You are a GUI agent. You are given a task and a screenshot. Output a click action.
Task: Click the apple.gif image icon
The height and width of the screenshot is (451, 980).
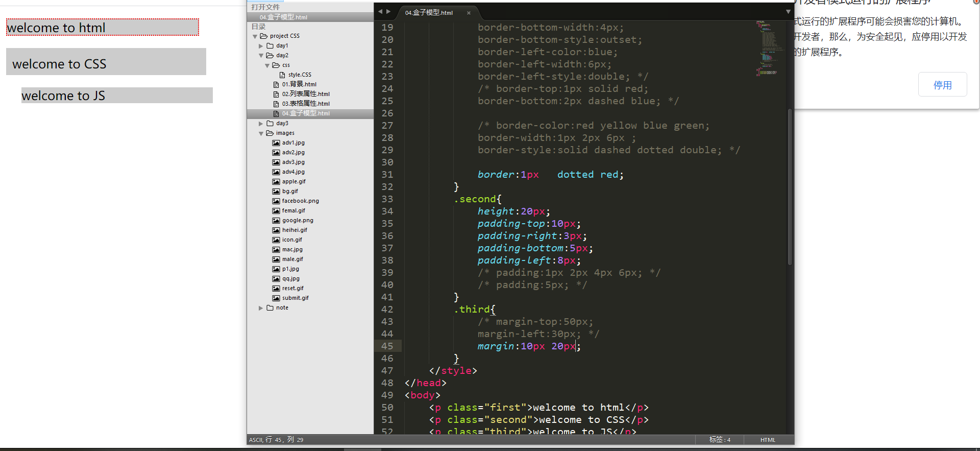click(276, 181)
